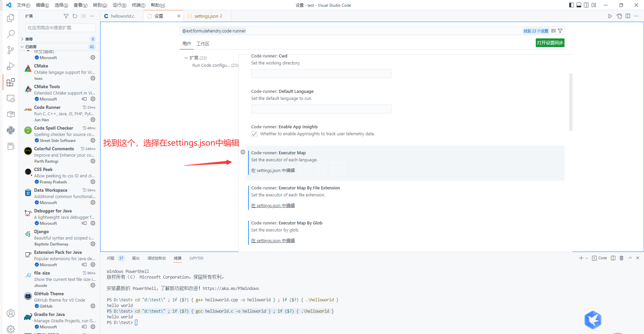Edit Executor Map By Glob in settings.json

[273, 240]
